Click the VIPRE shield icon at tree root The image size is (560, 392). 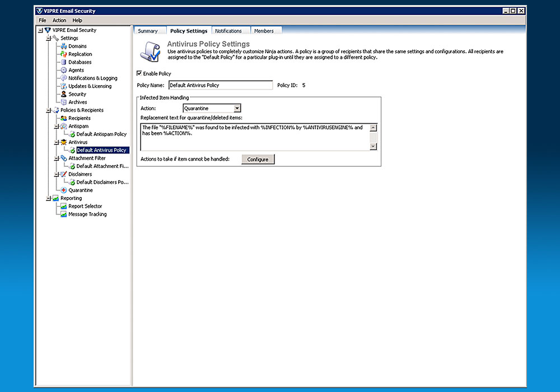point(48,30)
